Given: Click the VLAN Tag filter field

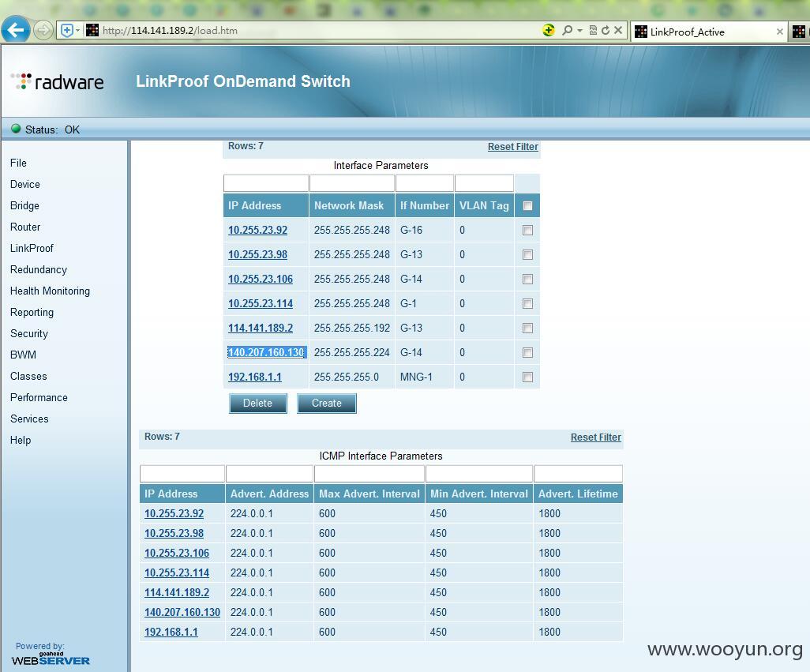Looking at the screenshot, I should pyautogui.click(x=484, y=183).
